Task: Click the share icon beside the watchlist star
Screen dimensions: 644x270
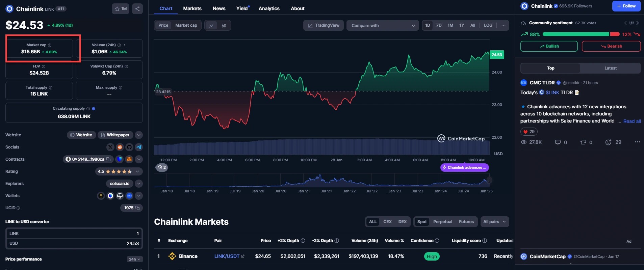Action: (137, 9)
